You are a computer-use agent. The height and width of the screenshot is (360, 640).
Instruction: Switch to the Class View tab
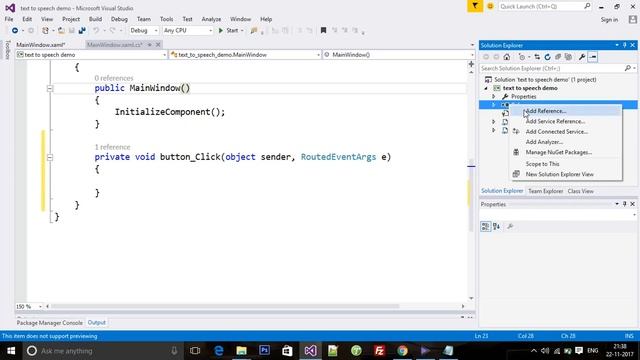580,191
